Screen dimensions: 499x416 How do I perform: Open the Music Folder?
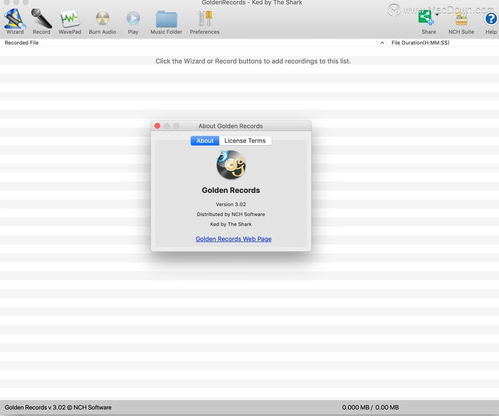[x=166, y=22]
